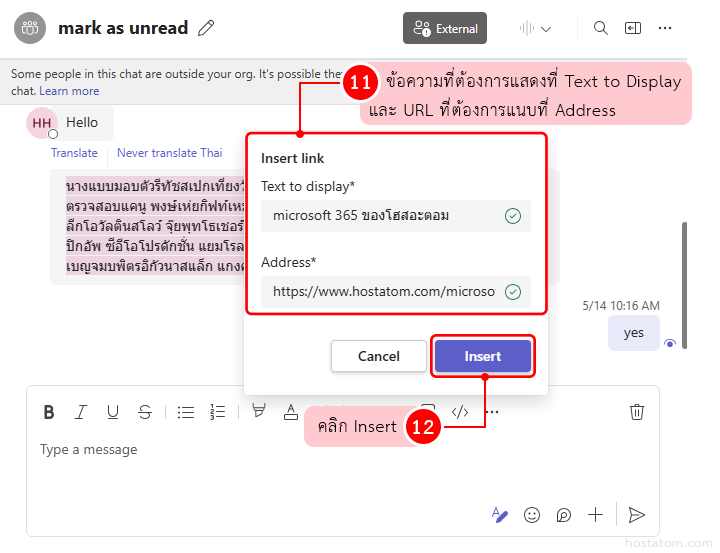
Task: Insert a code snippet
Action: click(x=460, y=412)
